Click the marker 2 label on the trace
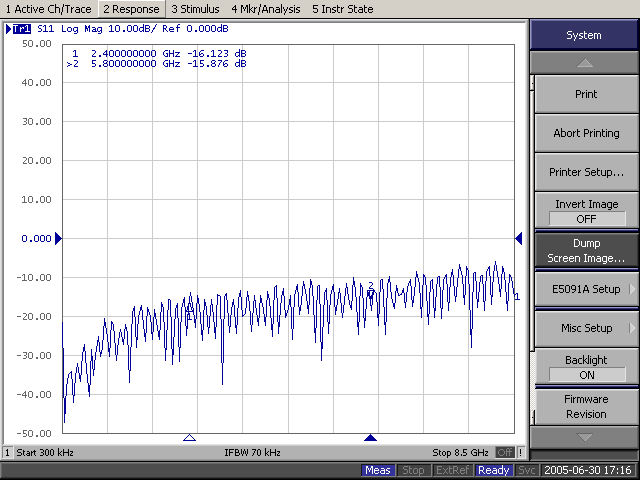 click(x=371, y=285)
